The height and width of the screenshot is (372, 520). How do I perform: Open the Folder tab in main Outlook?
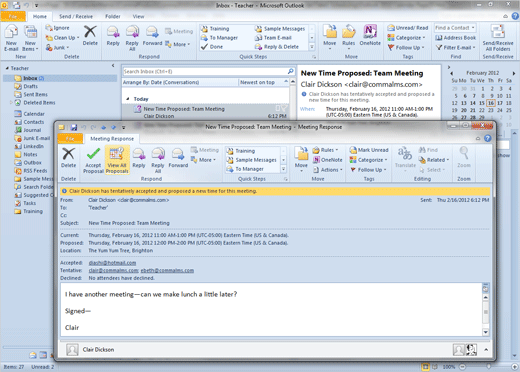[x=113, y=16]
